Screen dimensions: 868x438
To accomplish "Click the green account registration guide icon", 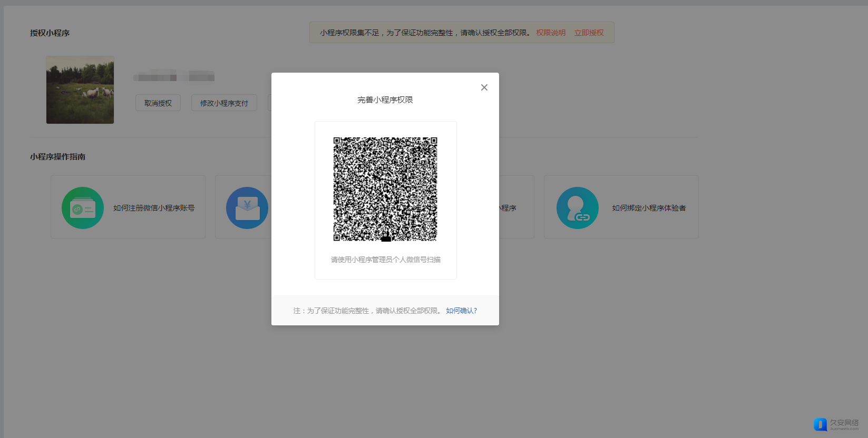I will [83, 208].
